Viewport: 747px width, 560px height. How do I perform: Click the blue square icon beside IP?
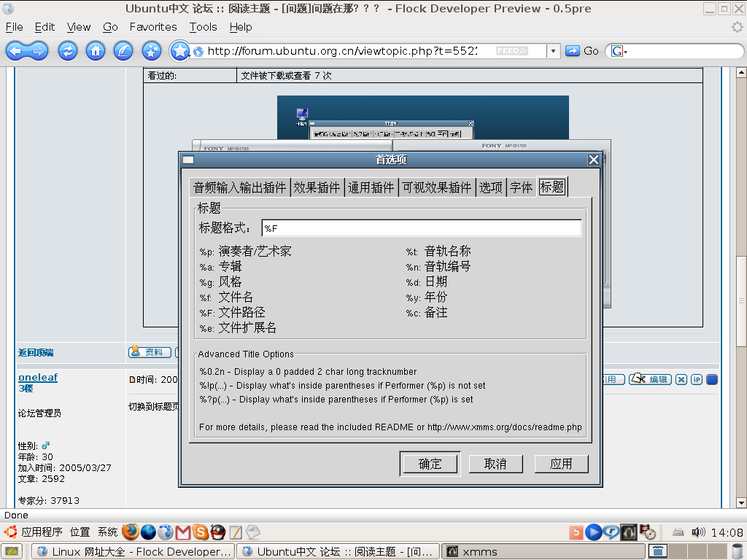pyautogui.click(x=712, y=379)
